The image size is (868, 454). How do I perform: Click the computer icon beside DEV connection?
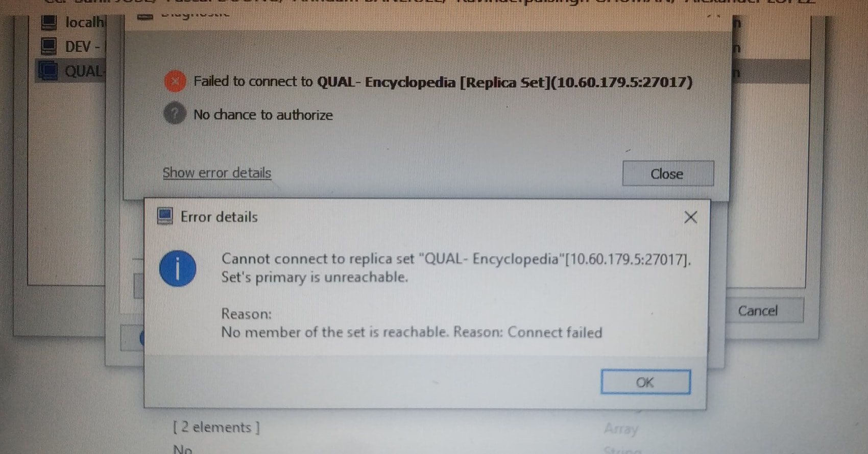(49, 46)
